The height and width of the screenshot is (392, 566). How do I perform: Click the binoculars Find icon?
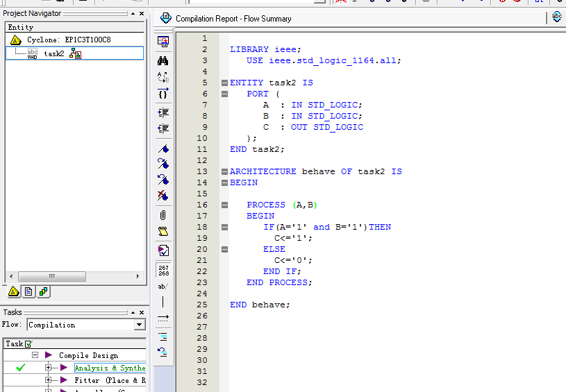click(x=163, y=61)
